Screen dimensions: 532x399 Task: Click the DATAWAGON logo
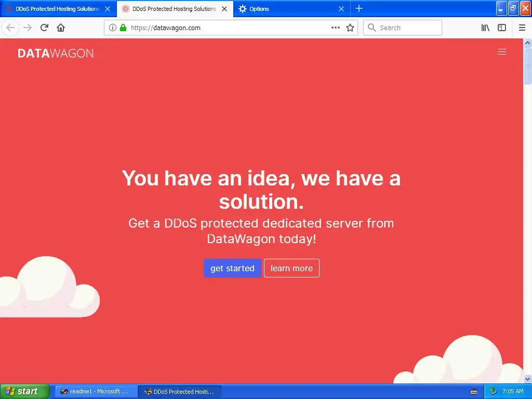point(56,54)
